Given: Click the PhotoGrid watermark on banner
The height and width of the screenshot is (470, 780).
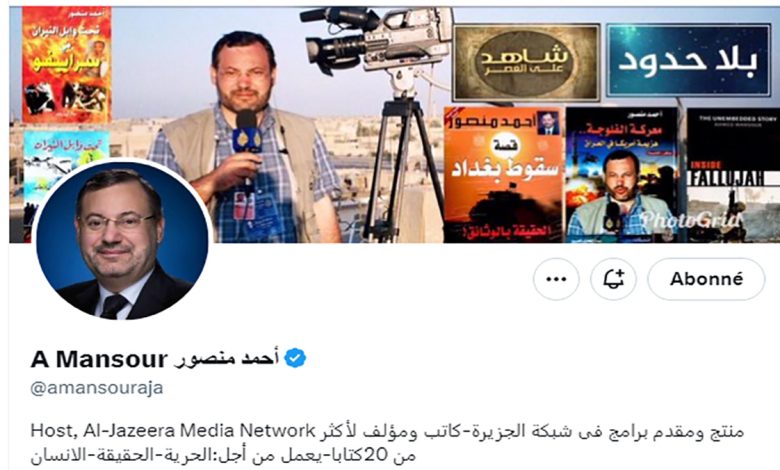Looking at the screenshot, I should point(690,219).
